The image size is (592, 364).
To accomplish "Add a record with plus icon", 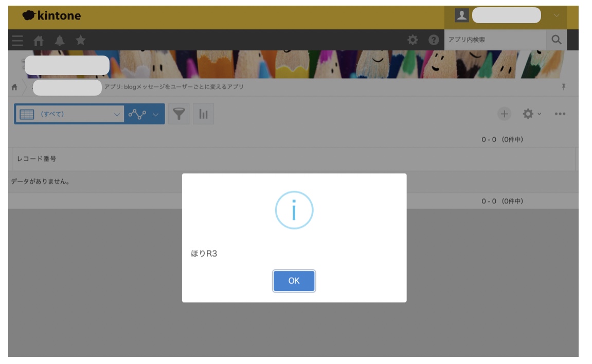I will 504,114.
